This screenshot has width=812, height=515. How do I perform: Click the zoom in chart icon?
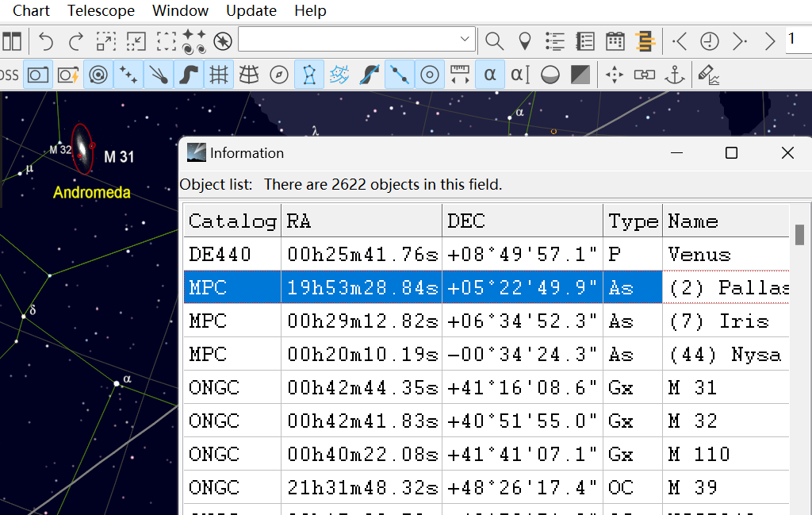click(105, 41)
